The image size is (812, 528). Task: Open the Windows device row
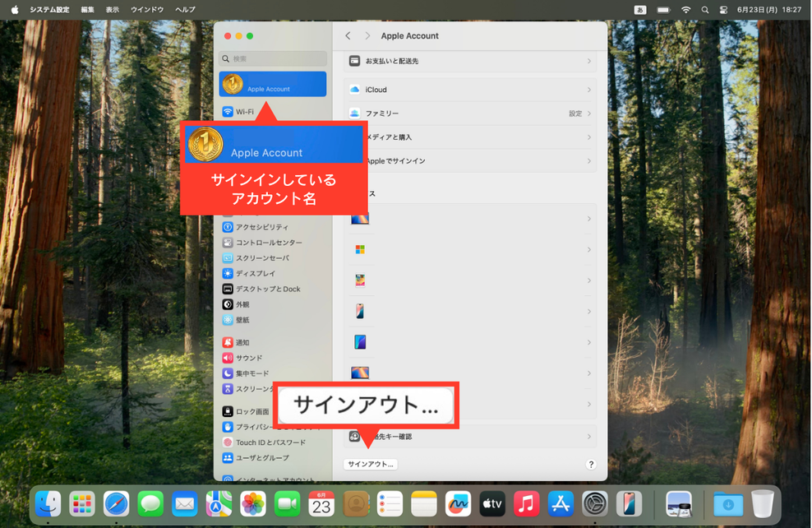pos(470,250)
